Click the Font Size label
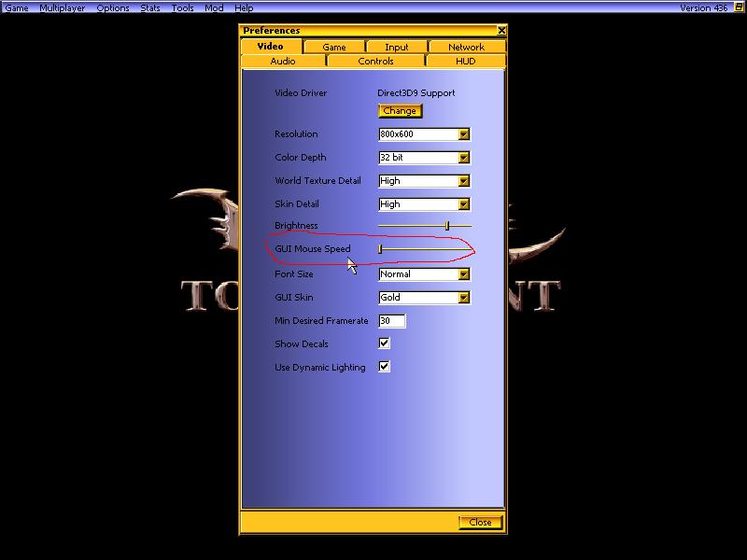The height and width of the screenshot is (560, 747). click(294, 274)
